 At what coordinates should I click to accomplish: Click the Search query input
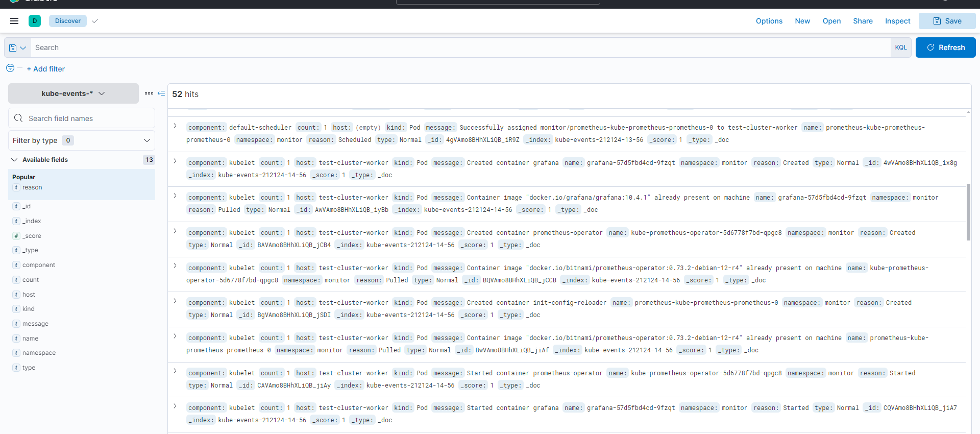[x=460, y=47]
